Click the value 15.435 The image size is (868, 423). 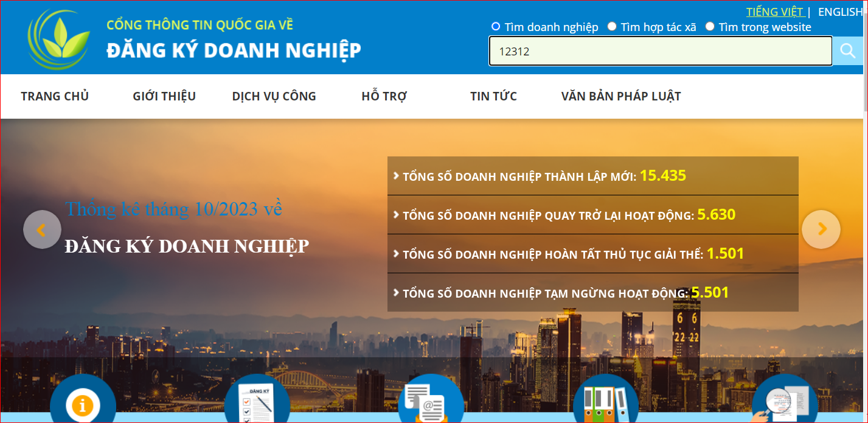point(663,176)
